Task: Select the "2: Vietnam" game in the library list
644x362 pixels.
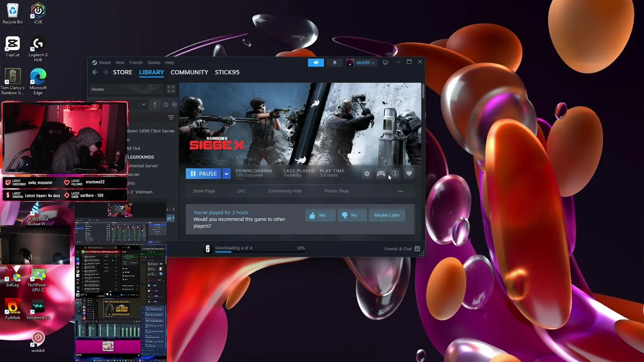Action: 140,192
